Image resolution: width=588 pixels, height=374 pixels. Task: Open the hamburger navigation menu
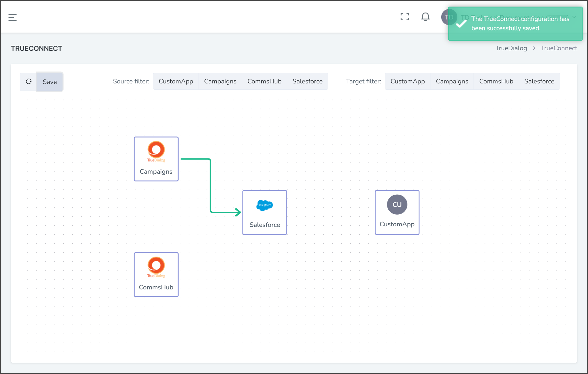pos(13,17)
